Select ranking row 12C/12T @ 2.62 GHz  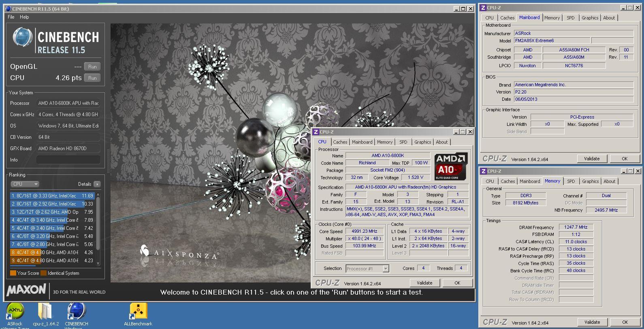click(52, 212)
